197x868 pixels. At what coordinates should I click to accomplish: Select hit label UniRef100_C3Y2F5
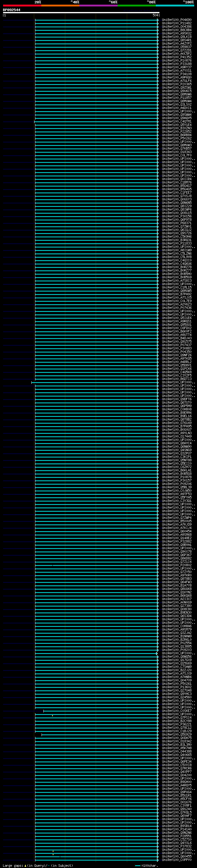(177, 375)
